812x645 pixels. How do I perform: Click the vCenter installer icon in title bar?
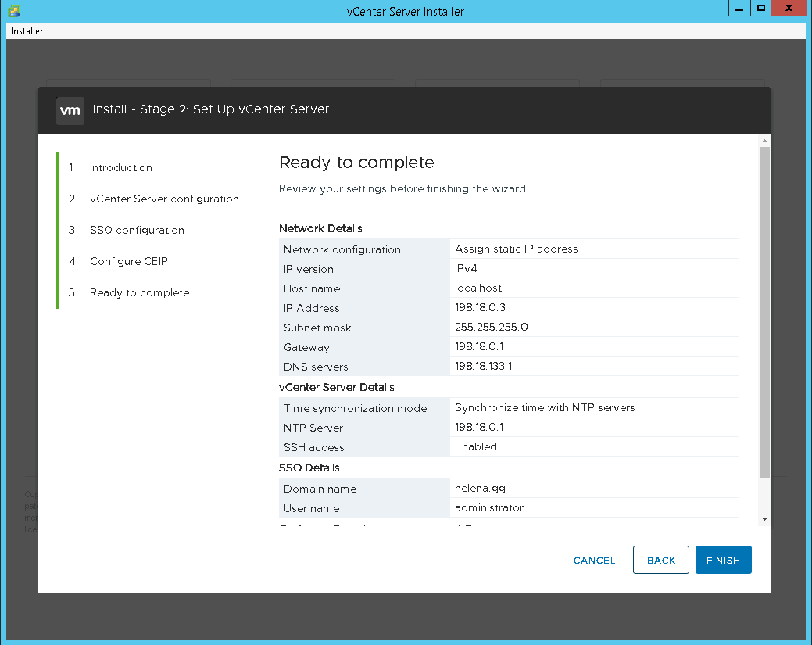14,12
